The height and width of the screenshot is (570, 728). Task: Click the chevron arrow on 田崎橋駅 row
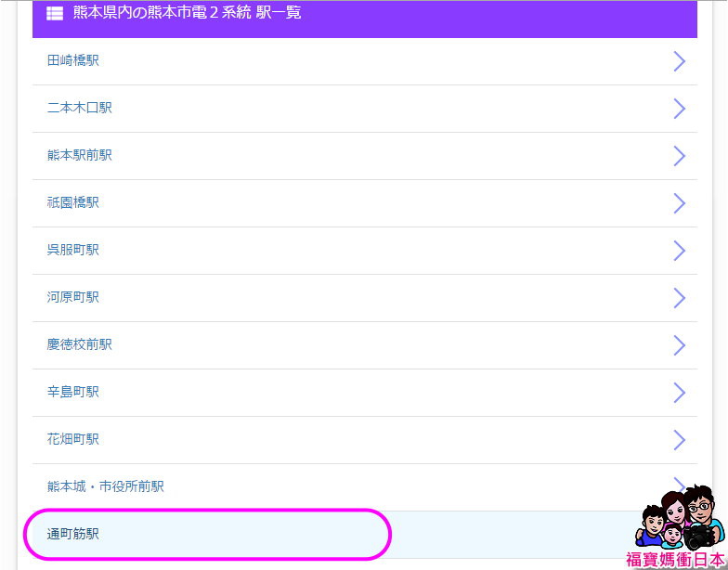(x=680, y=61)
